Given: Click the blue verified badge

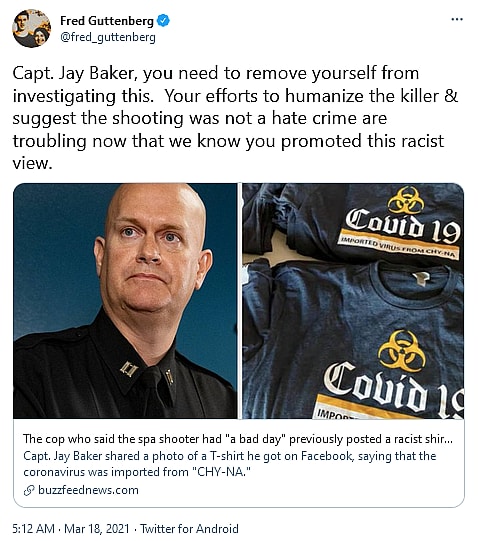Looking at the screenshot, I should [163, 21].
